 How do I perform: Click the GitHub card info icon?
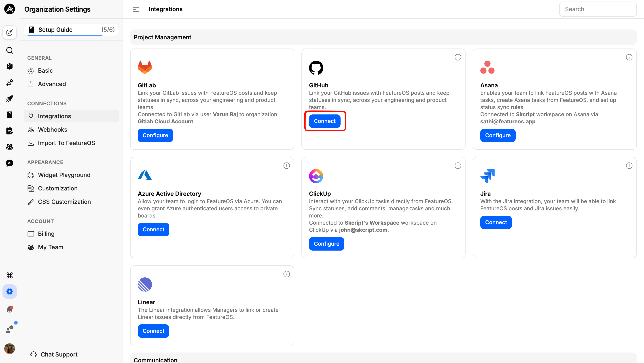point(458,57)
